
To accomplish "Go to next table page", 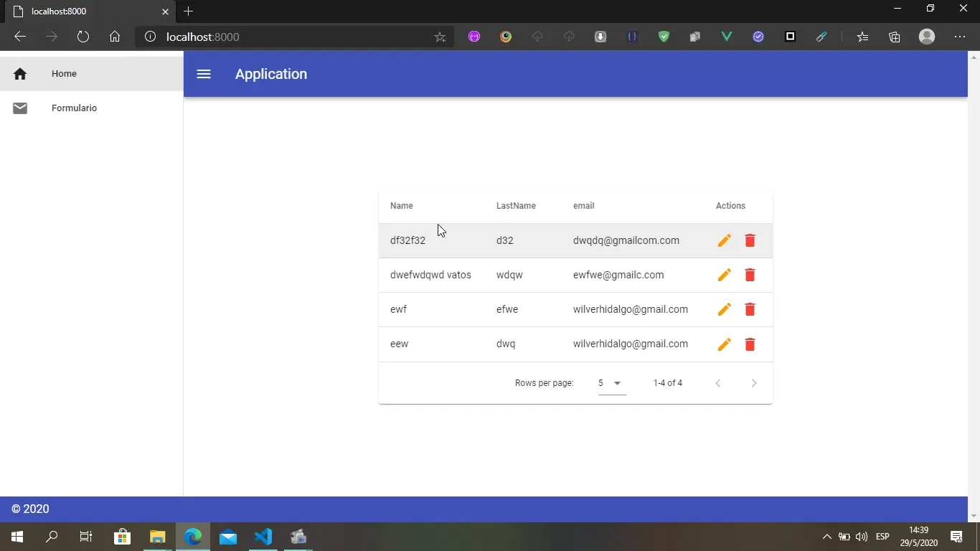I will (753, 383).
